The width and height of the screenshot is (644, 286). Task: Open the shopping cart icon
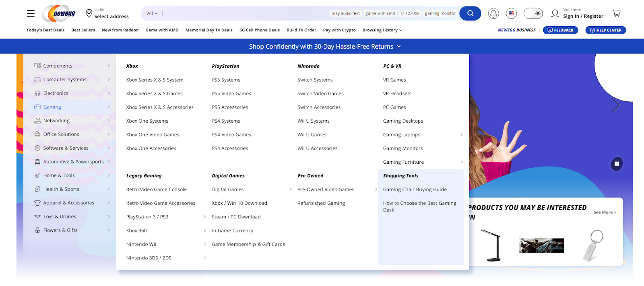tap(616, 13)
